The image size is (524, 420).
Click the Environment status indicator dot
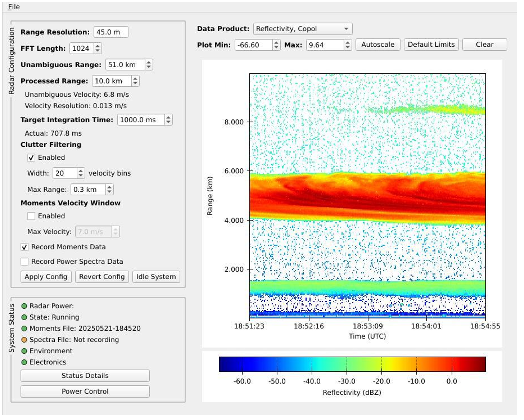click(24, 351)
